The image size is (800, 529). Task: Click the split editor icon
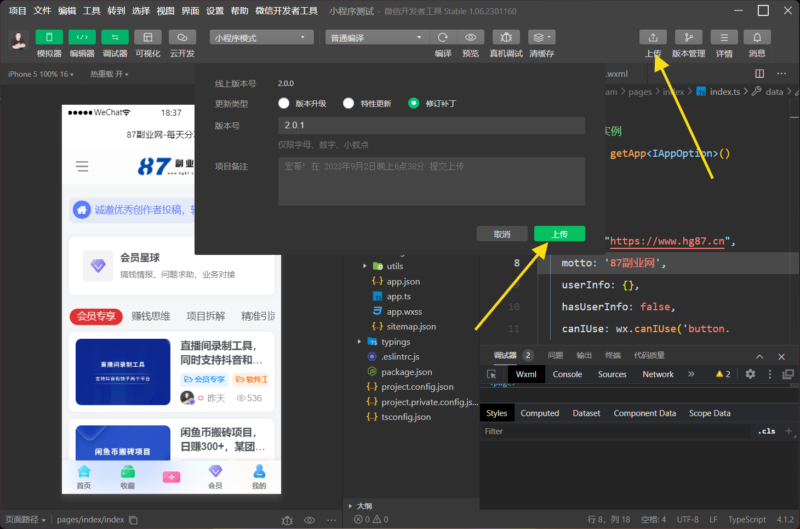pos(760,74)
